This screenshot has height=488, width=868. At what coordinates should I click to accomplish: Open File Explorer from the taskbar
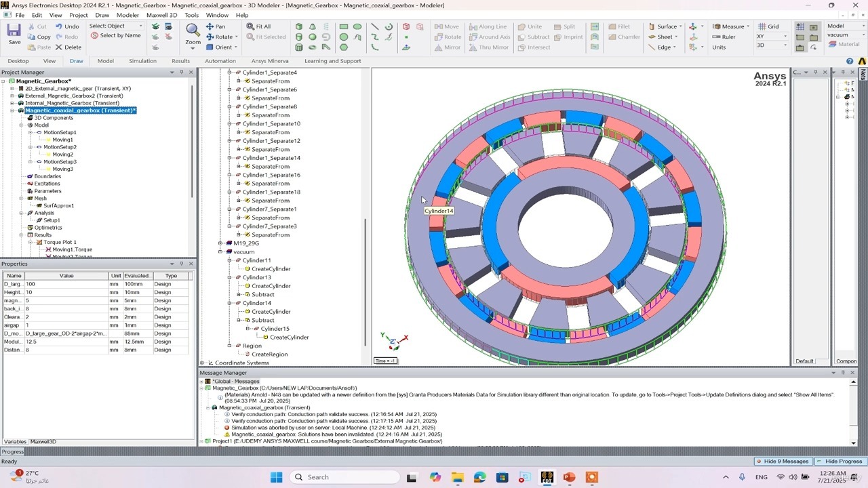coord(457,477)
